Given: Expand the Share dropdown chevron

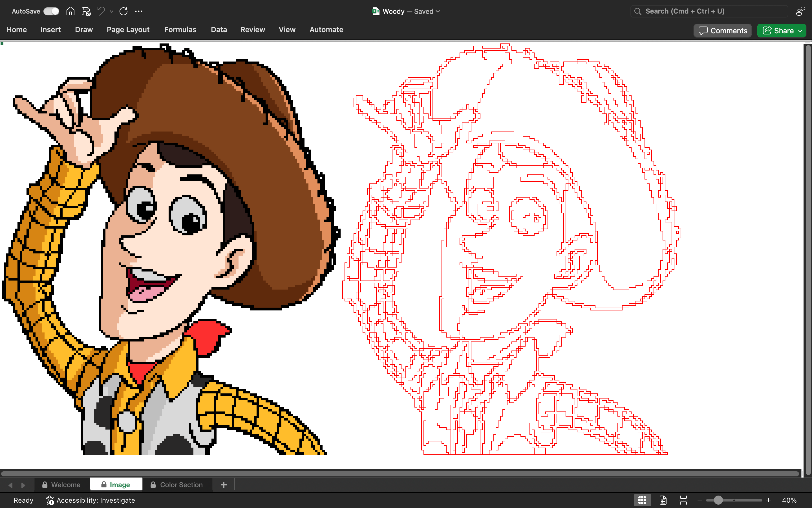Looking at the screenshot, I should coord(800,30).
